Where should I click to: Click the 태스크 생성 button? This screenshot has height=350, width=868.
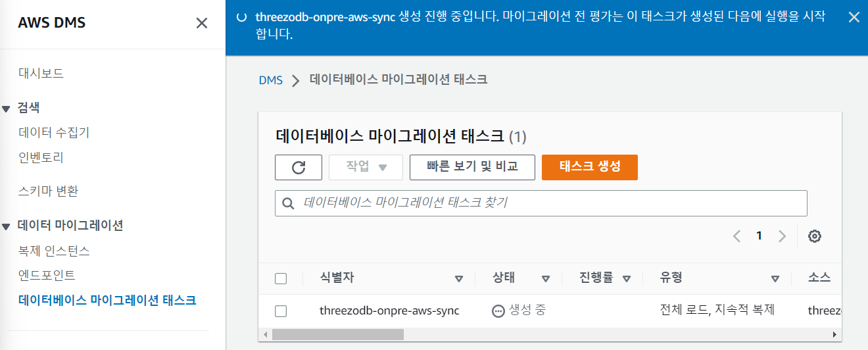coord(590,167)
